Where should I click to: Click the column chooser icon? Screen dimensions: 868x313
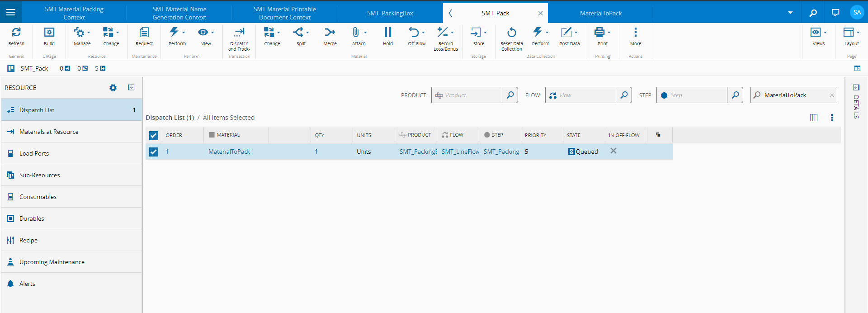pyautogui.click(x=813, y=118)
